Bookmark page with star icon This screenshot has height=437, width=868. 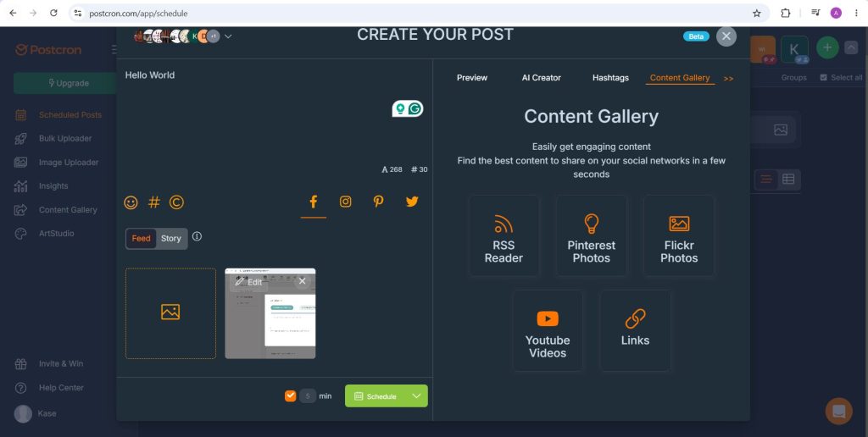click(x=757, y=14)
